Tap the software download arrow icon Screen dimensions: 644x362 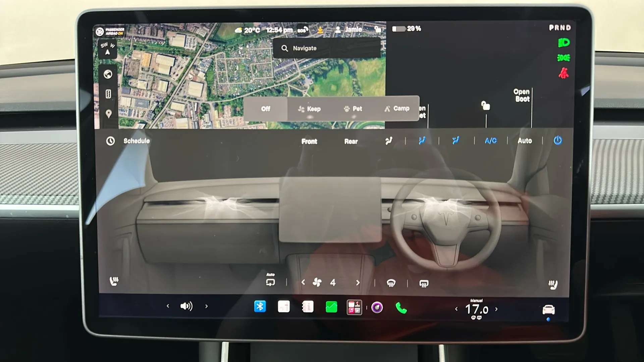[x=320, y=30]
